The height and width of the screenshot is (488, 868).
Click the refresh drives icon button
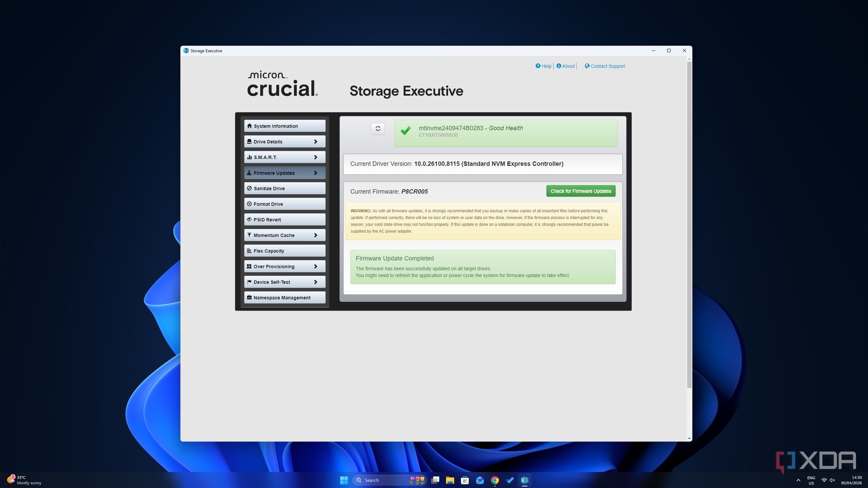[x=378, y=129]
